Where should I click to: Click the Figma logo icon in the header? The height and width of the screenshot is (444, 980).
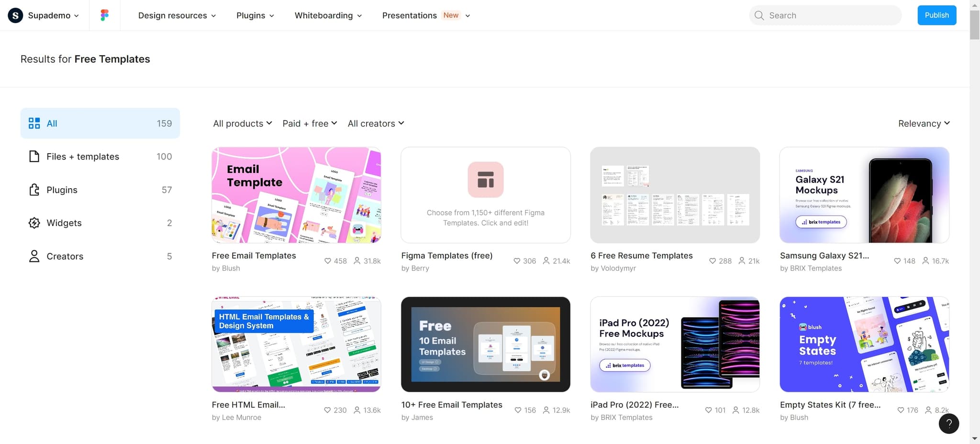point(104,15)
